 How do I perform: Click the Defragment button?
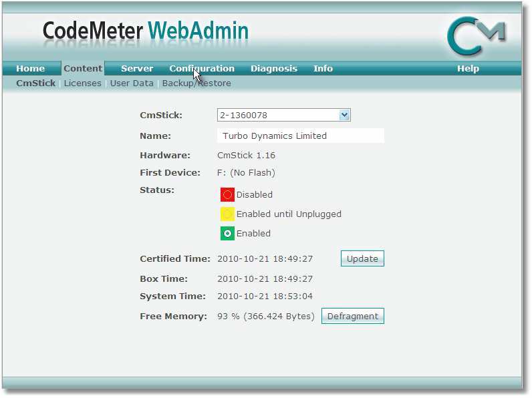pyautogui.click(x=353, y=316)
